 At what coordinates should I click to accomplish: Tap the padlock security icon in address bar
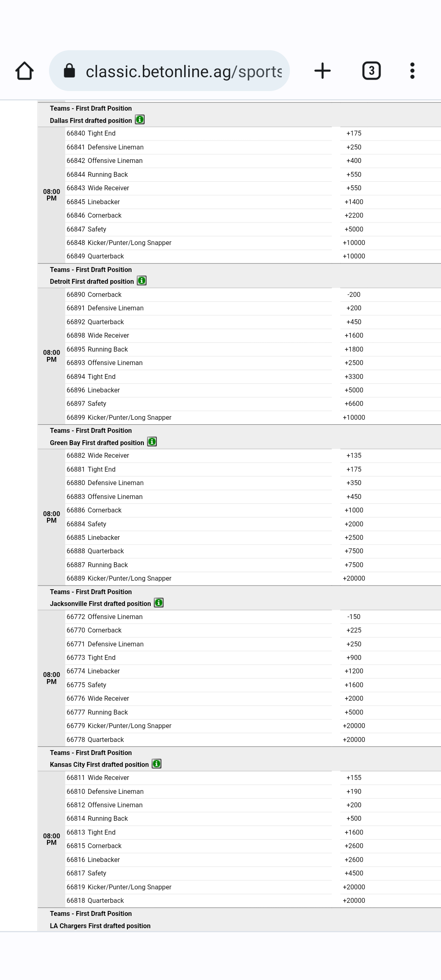tap(69, 70)
